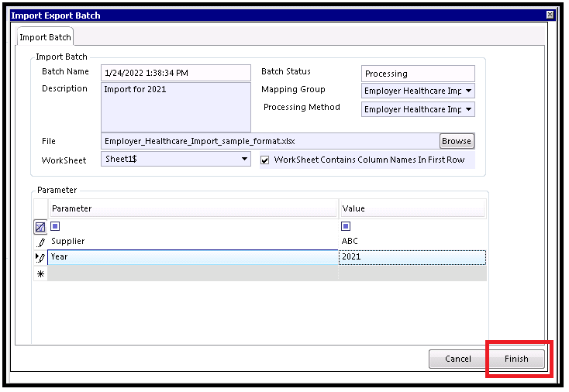Viewport: 569px width, 392px height.
Task: Click the grid select-all icon in the parameter table
Action: click(40, 227)
